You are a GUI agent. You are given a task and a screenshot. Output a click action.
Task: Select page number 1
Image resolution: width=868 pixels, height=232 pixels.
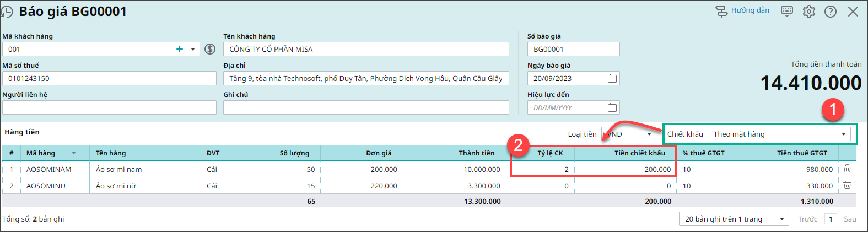831,219
